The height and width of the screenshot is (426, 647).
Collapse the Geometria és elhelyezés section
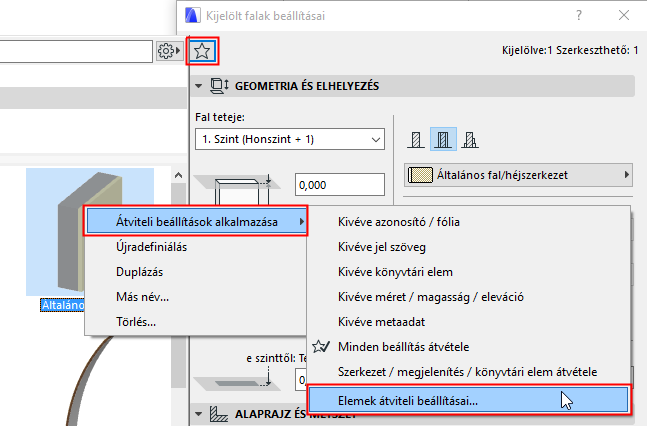tap(199, 86)
